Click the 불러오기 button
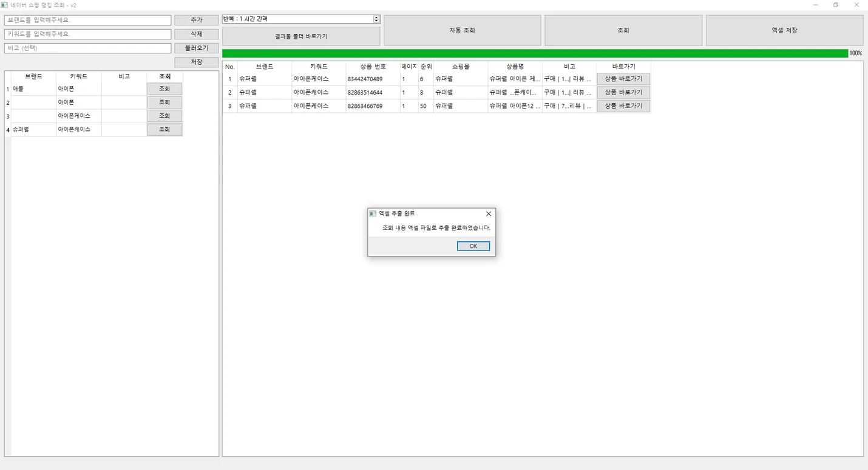868x470 pixels. pyautogui.click(x=197, y=48)
